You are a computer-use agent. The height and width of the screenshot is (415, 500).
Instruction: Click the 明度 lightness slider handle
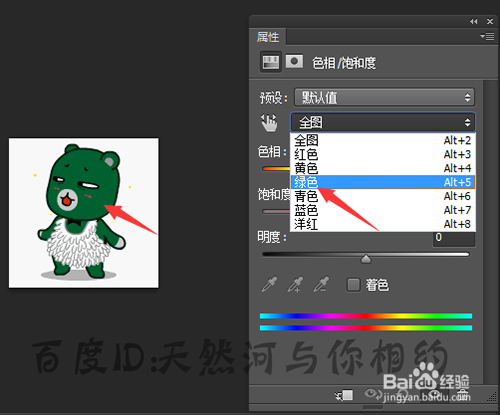366,259
